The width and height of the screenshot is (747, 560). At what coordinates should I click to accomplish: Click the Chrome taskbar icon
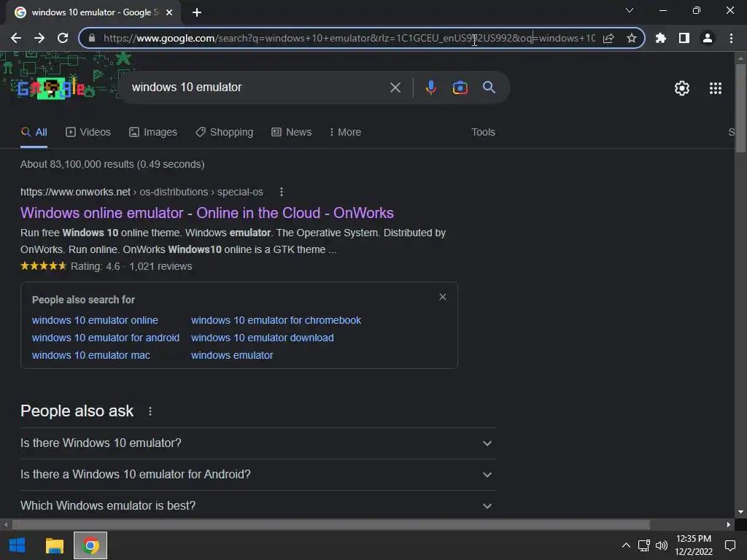(x=90, y=545)
